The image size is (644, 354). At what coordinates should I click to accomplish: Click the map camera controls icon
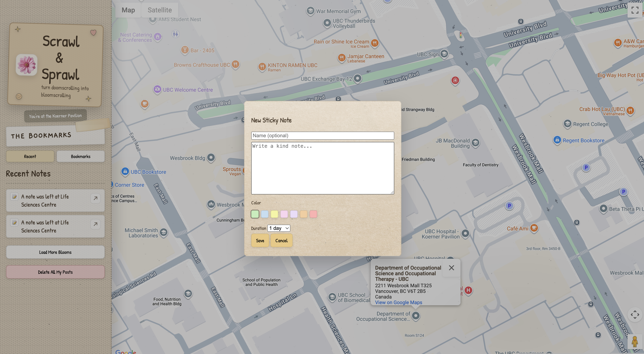(x=635, y=314)
